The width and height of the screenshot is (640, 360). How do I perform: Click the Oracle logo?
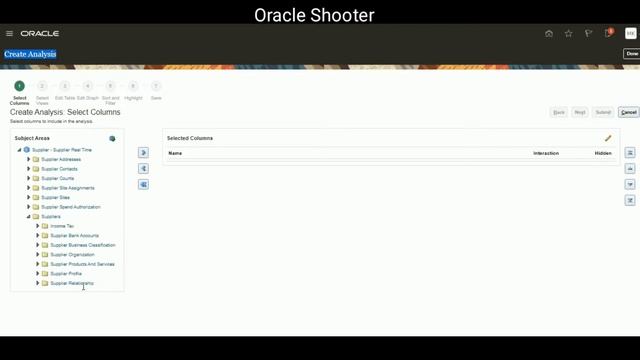point(40,33)
